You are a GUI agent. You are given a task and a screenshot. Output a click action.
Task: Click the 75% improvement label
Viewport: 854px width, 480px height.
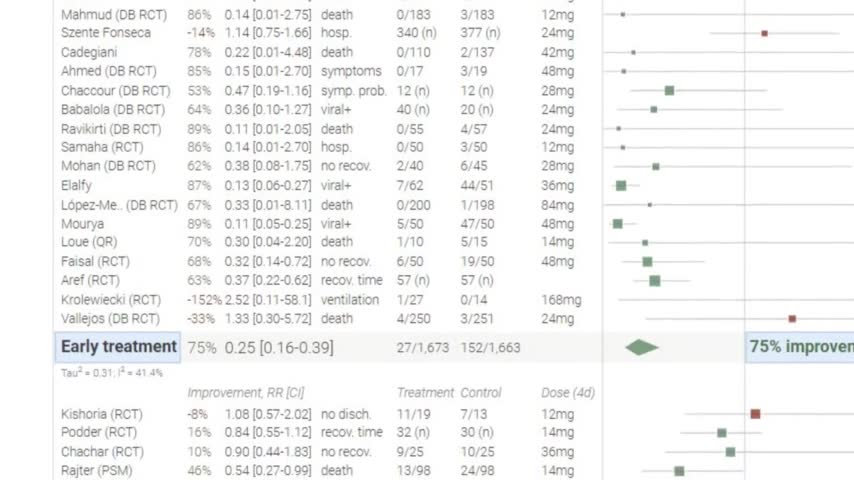pyautogui.click(x=800, y=347)
